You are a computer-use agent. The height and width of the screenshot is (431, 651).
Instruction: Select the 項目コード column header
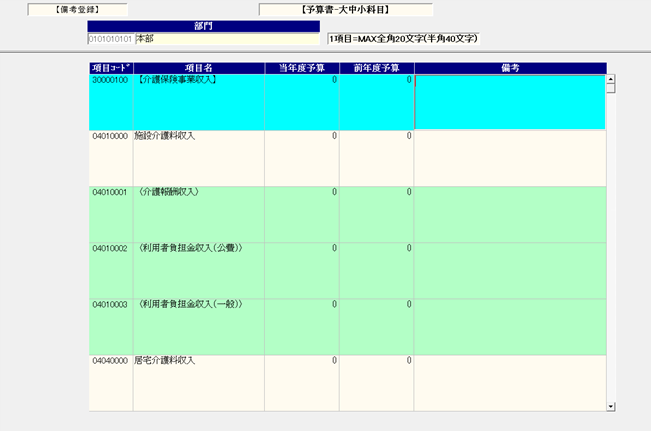tap(111, 68)
